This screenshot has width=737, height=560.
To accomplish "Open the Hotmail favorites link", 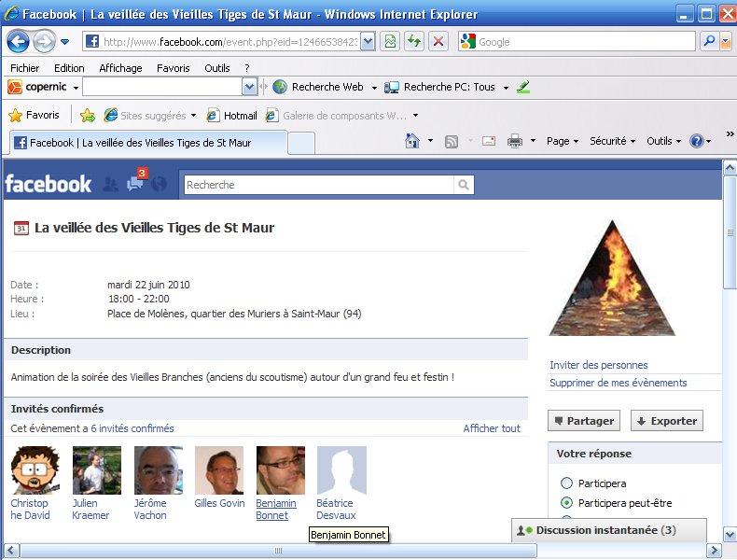I will 232,115.
